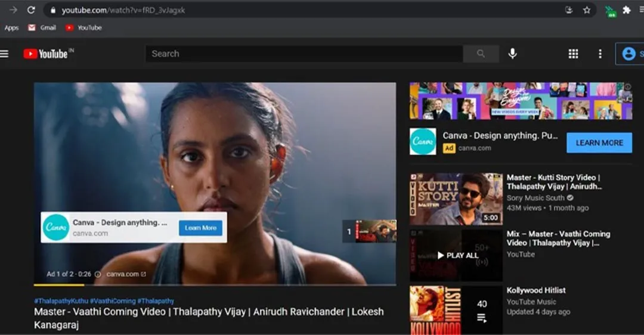Reload the page using browser refresh
The width and height of the screenshot is (644, 335).
31,10
